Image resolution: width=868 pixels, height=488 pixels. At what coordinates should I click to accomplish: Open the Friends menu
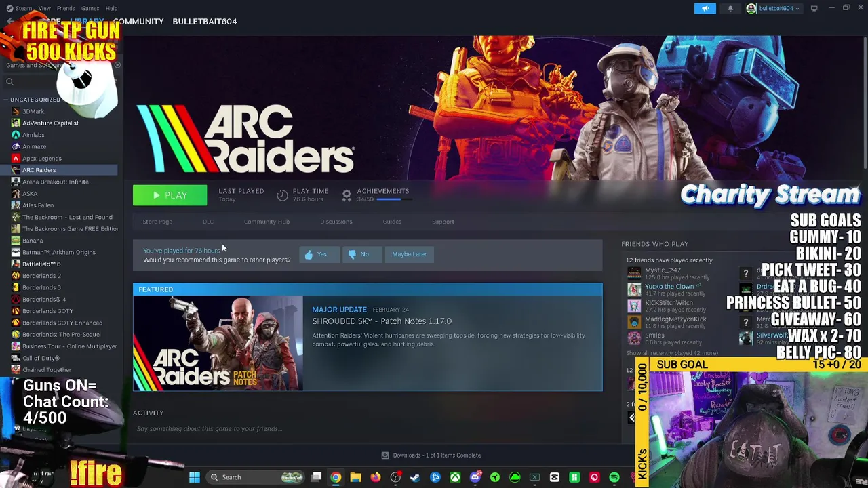click(x=66, y=8)
